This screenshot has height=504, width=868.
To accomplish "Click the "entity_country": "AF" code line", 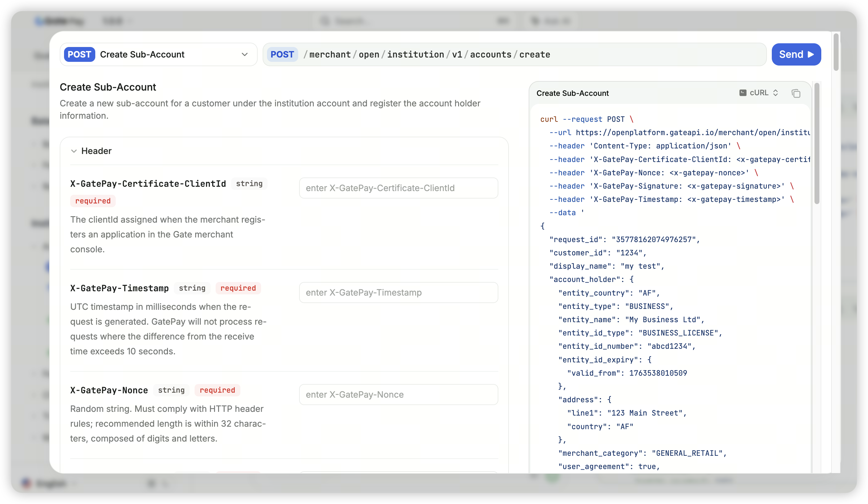I will point(609,293).
